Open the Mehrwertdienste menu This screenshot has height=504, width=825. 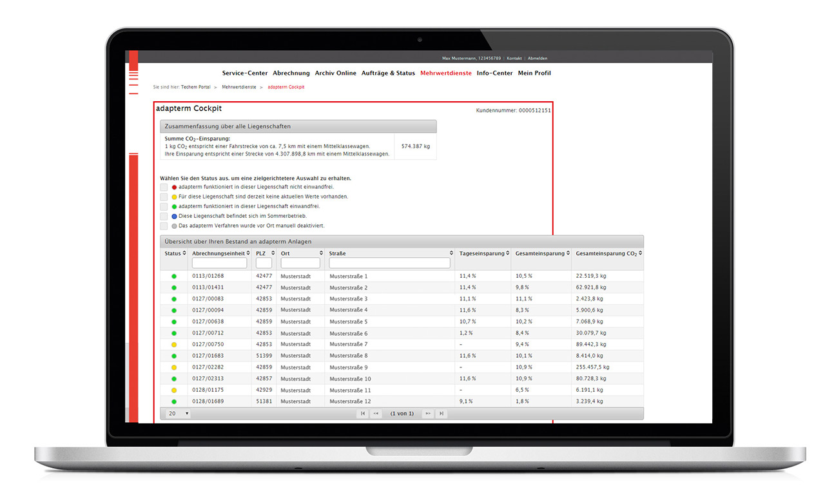(x=446, y=73)
